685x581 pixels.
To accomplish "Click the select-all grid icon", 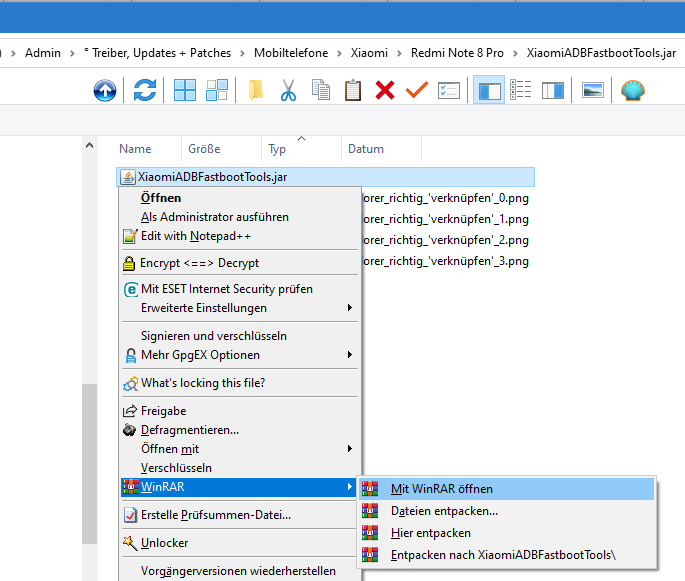I will click(x=185, y=90).
